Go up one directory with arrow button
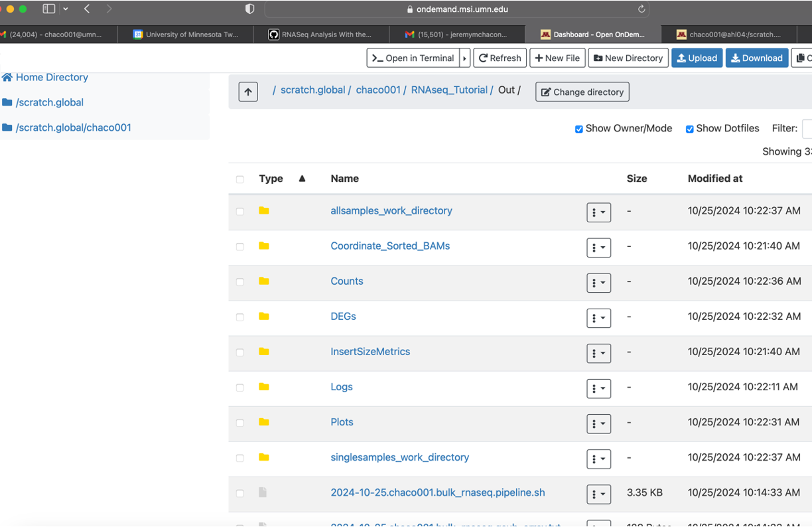This screenshot has height=527, width=812. click(x=248, y=92)
